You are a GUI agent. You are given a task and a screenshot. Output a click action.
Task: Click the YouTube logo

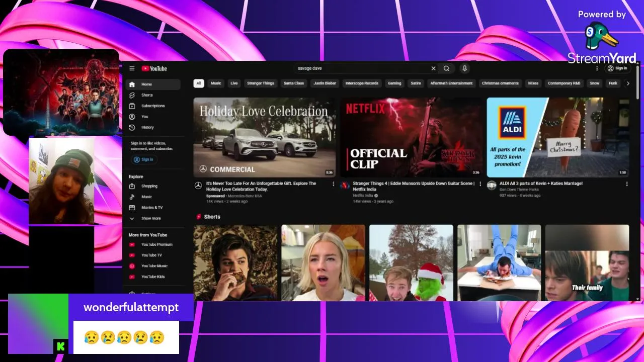coord(154,68)
